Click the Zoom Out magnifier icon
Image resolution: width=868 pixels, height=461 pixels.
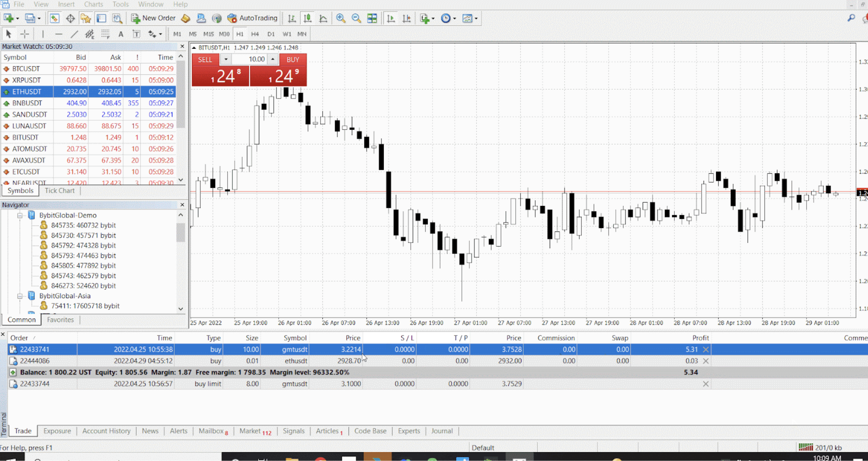coord(356,18)
